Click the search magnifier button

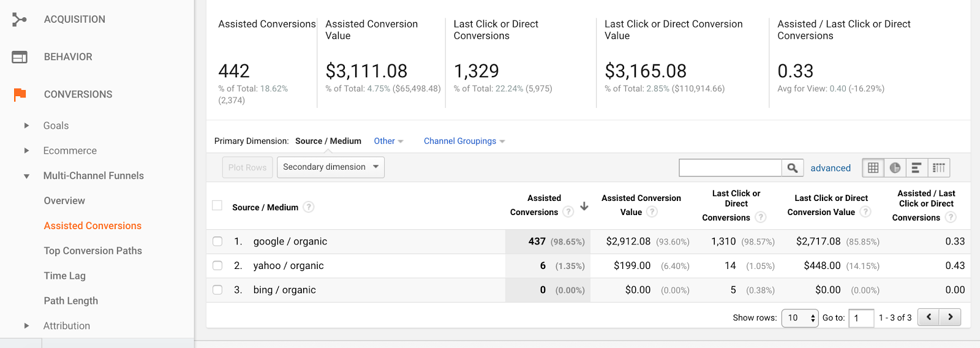[792, 168]
